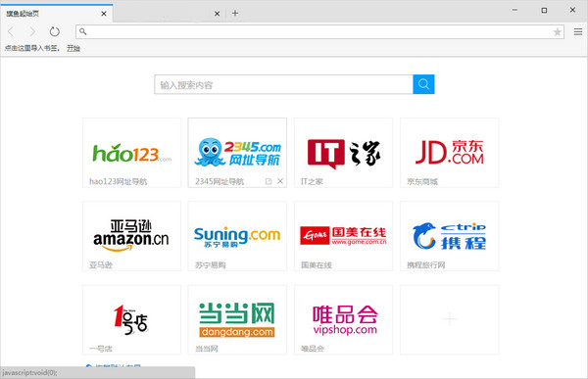
Task: Click the forward navigation arrow
Action: coord(32,32)
